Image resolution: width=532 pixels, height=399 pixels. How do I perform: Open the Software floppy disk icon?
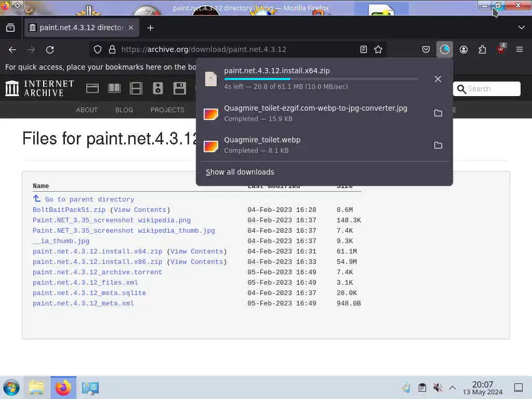tap(179, 88)
